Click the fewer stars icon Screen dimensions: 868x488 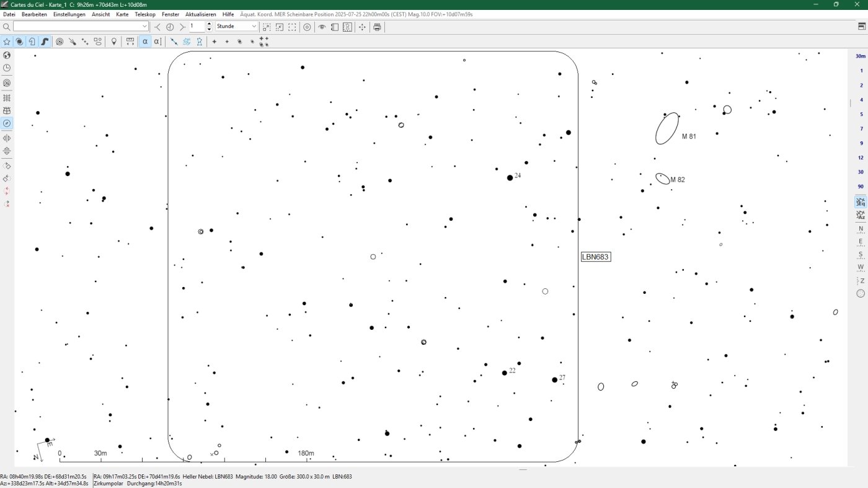227,42
